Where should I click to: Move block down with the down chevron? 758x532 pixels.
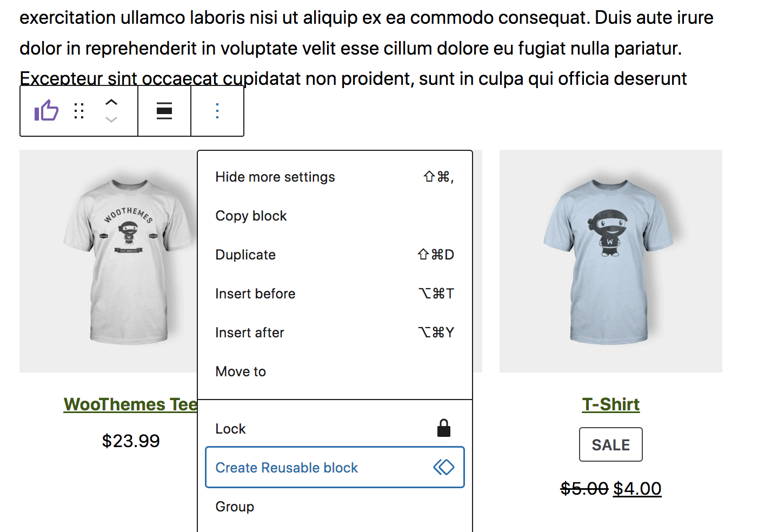coord(111,119)
